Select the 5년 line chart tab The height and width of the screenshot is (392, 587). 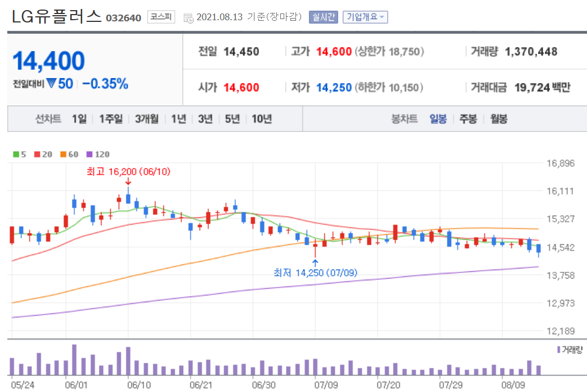click(x=232, y=119)
